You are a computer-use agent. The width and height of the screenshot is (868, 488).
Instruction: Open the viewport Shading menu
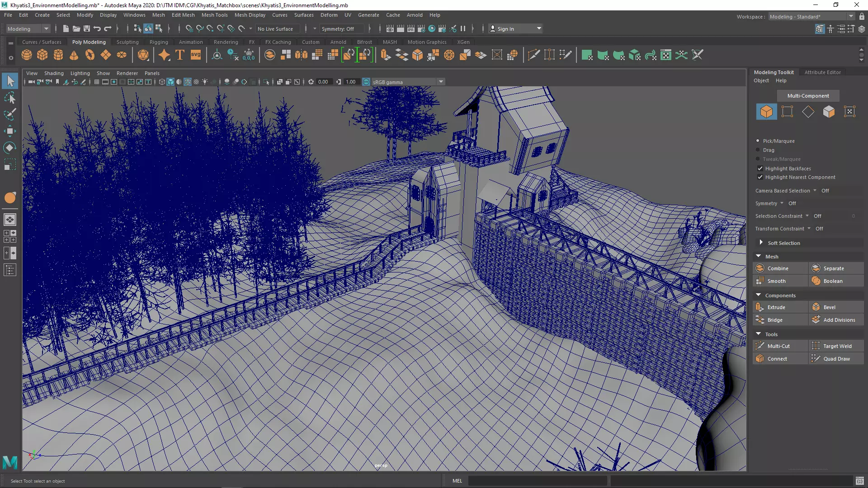point(54,73)
